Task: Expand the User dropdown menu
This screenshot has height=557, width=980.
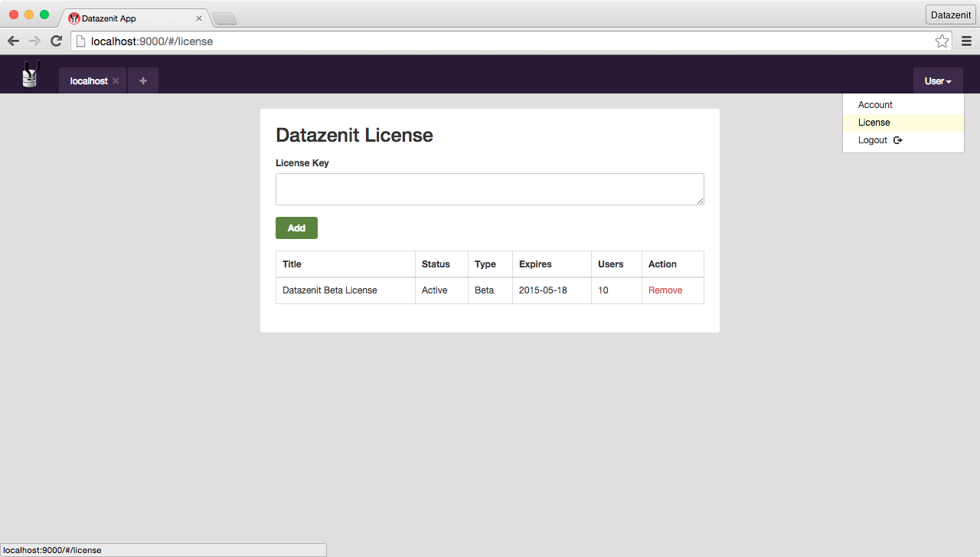Action: 938,81
